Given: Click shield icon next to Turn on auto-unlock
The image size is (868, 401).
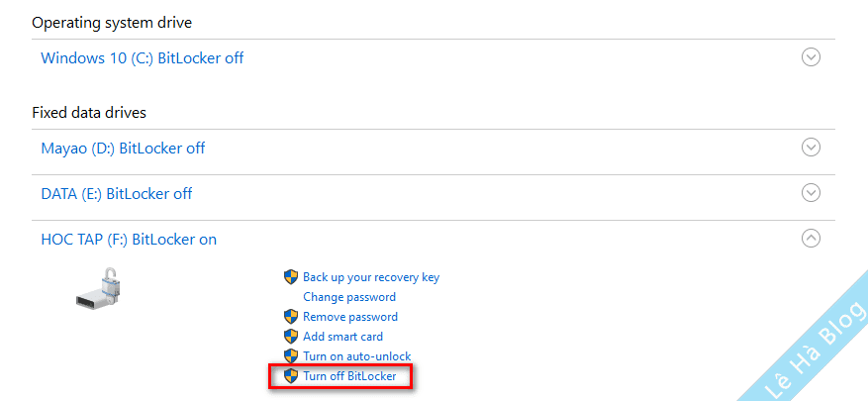Looking at the screenshot, I should pos(291,356).
